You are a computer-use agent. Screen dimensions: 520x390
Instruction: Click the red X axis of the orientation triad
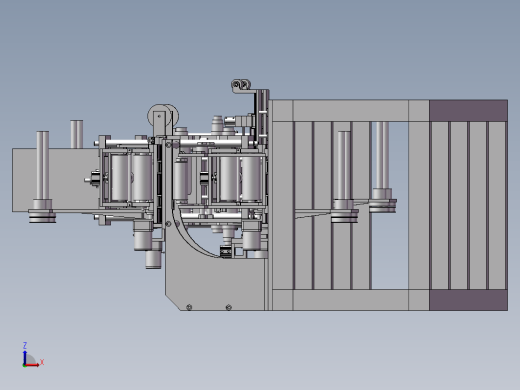32,365
